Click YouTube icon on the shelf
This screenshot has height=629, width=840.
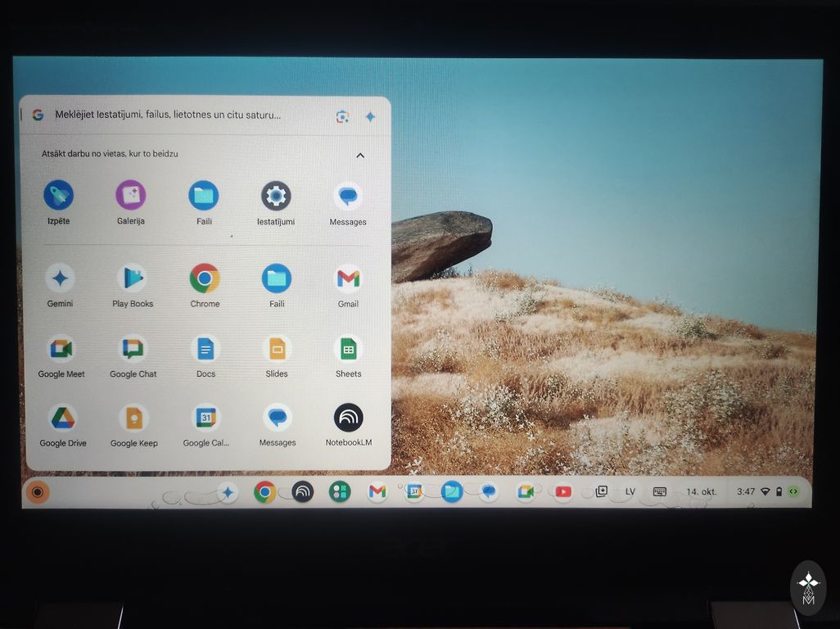coord(562,492)
